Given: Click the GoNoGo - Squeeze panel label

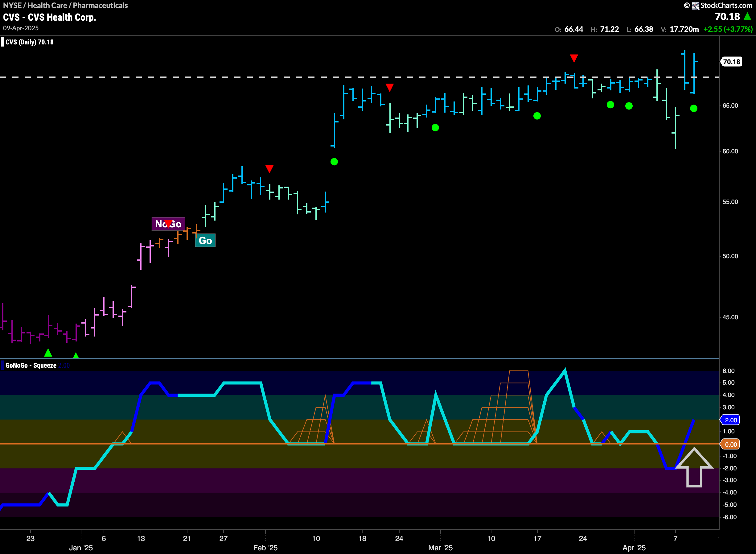Looking at the screenshot, I should click(x=31, y=366).
